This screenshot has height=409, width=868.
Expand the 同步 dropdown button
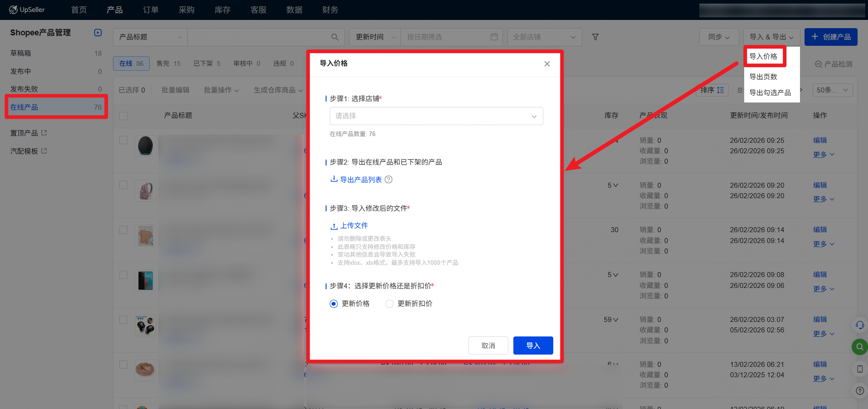coord(719,37)
